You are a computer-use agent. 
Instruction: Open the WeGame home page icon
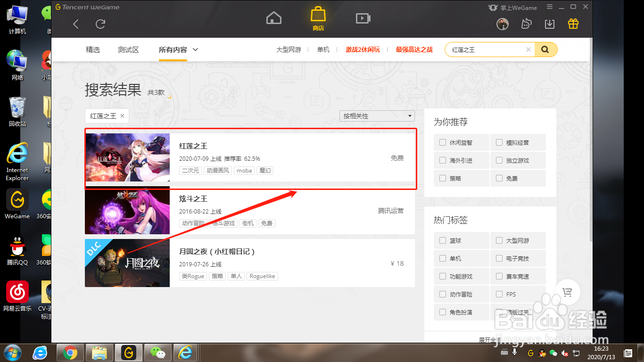[x=273, y=18]
